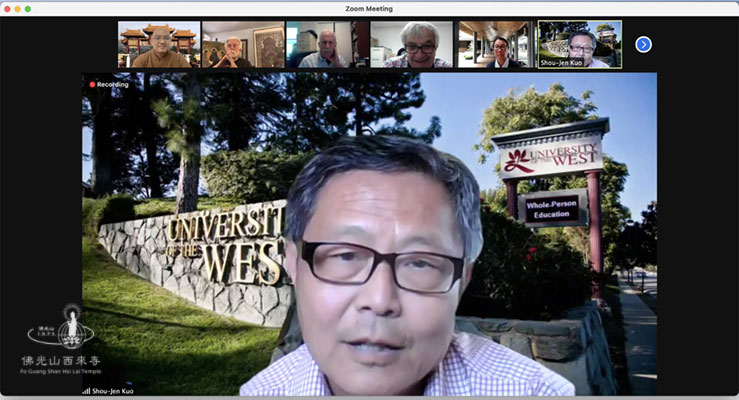Click the signal strength icon beside Shou-Jen Kuo
This screenshot has height=400, width=739.
pyautogui.click(x=86, y=391)
